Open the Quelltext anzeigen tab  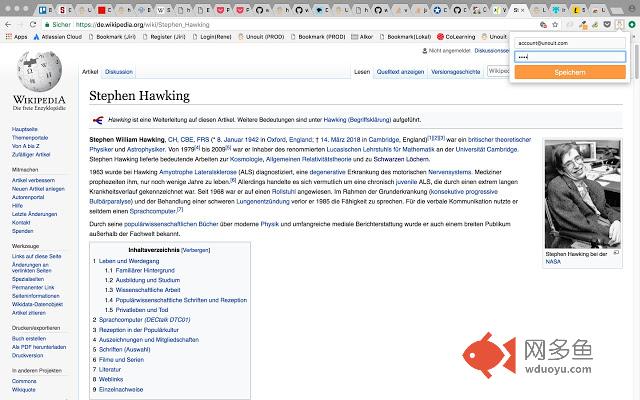pyautogui.click(x=400, y=72)
